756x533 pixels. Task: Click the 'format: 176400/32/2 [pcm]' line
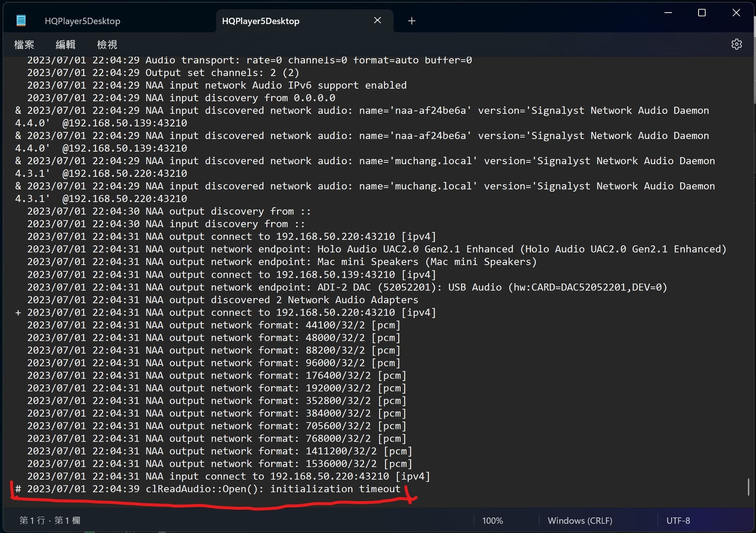tap(217, 375)
